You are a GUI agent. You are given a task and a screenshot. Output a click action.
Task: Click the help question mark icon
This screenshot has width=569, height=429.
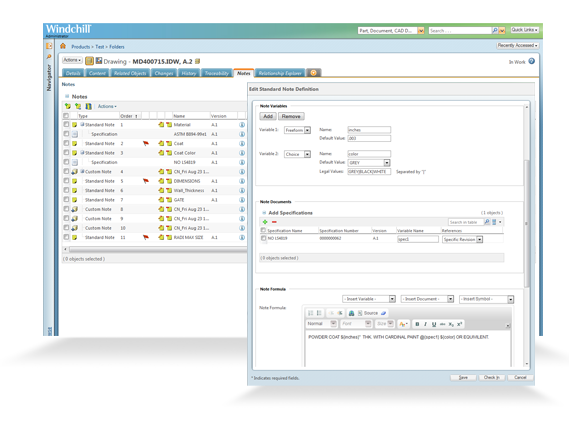[532, 61]
